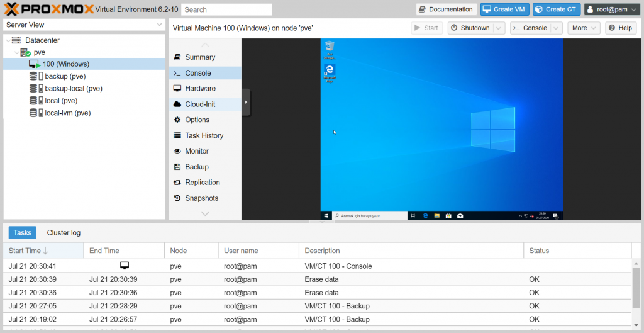The image size is (644, 333).
Task: Click the Microsoft Store taskbar icon
Action: (x=448, y=215)
